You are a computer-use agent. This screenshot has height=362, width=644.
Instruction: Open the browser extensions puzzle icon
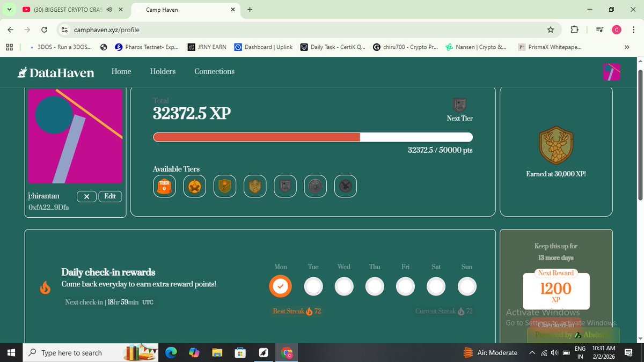(574, 29)
